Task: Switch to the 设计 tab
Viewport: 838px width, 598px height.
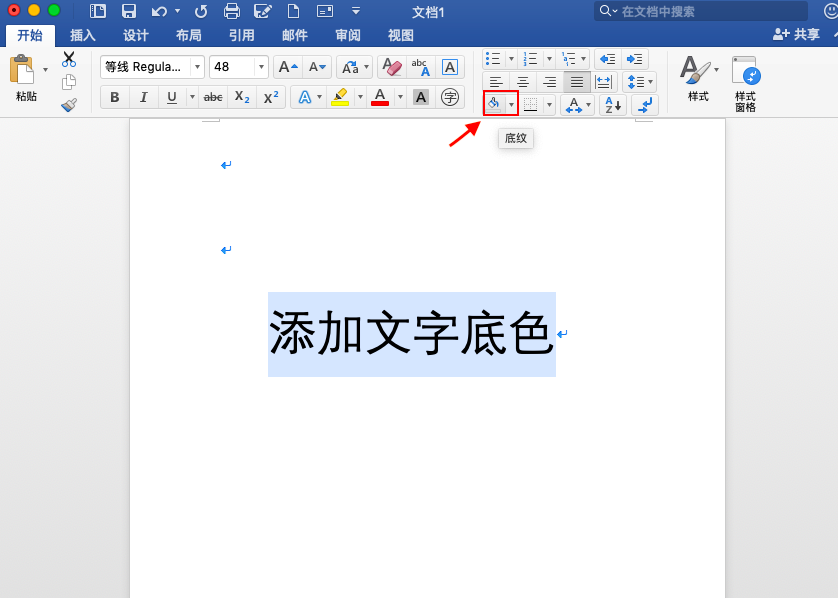Action: 136,35
